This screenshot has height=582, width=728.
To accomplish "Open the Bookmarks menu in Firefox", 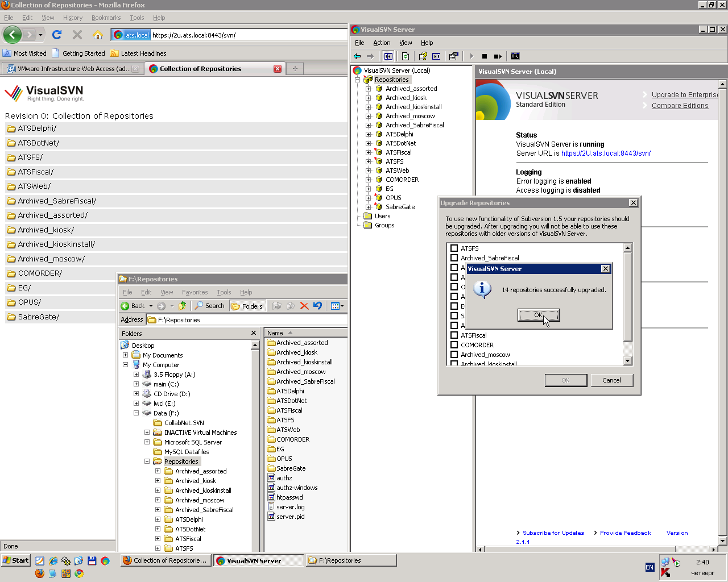I will point(106,18).
